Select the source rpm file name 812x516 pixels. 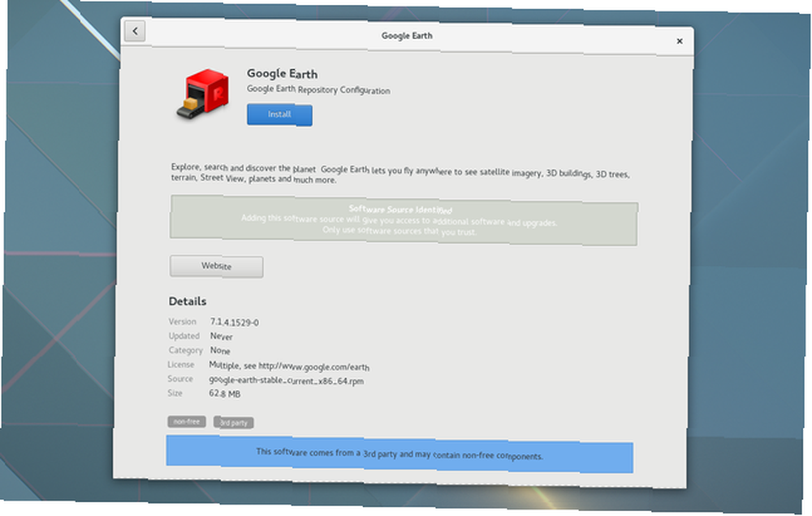287,380
